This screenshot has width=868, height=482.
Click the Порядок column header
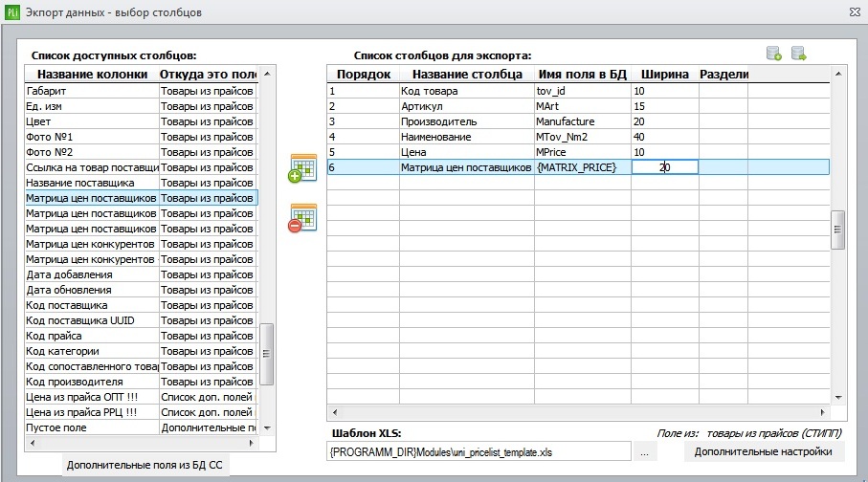point(363,75)
